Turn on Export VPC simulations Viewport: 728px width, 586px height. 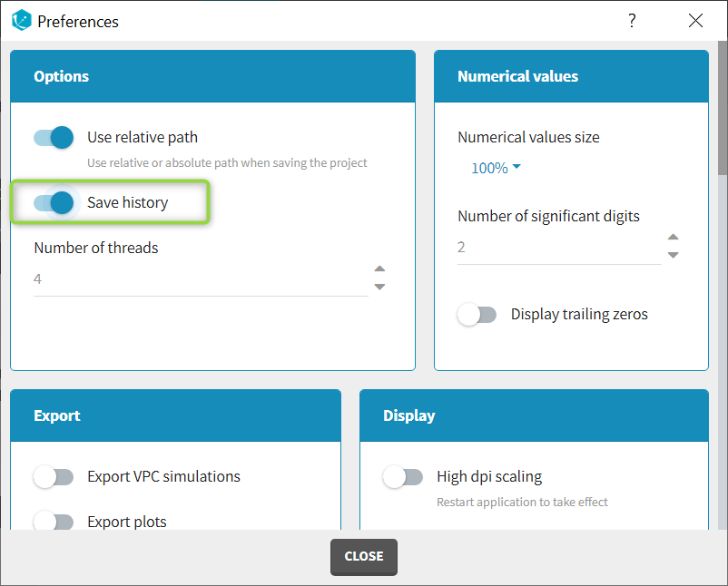(54, 476)
